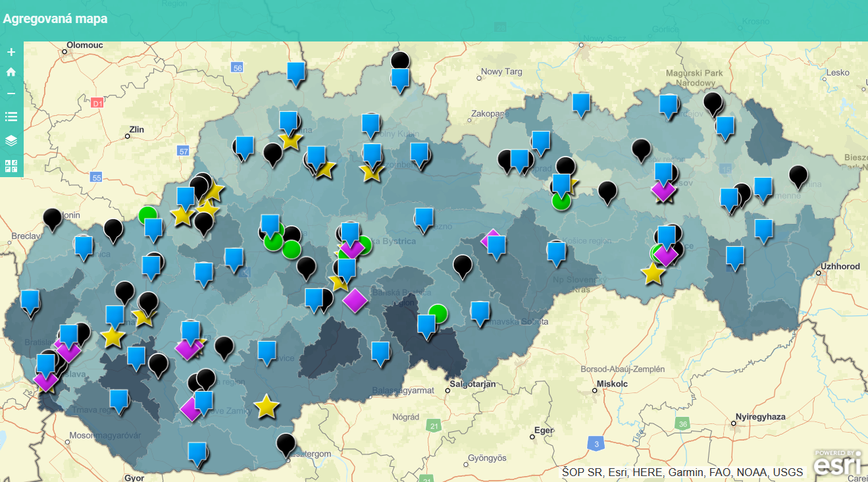Viewport: 868px width, 482px height.
Task: Zoom out using the minus icon
Action: click(10, 94)
